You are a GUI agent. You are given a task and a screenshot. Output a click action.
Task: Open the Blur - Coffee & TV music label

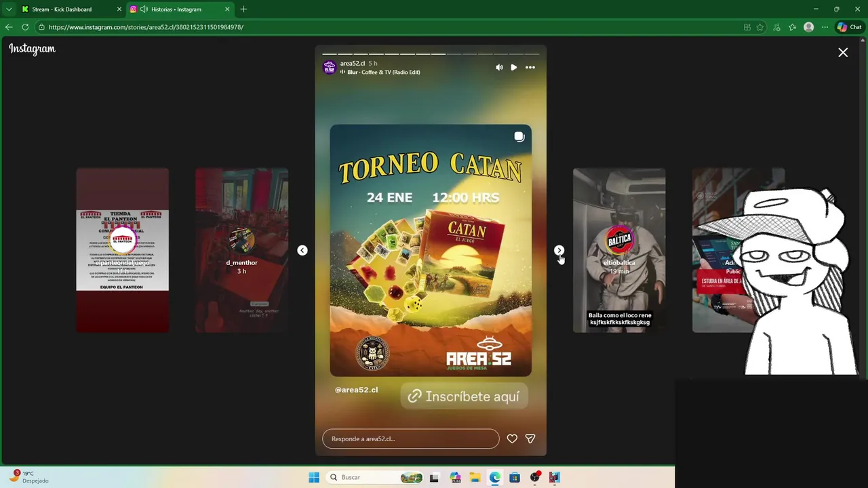point(380,72)
